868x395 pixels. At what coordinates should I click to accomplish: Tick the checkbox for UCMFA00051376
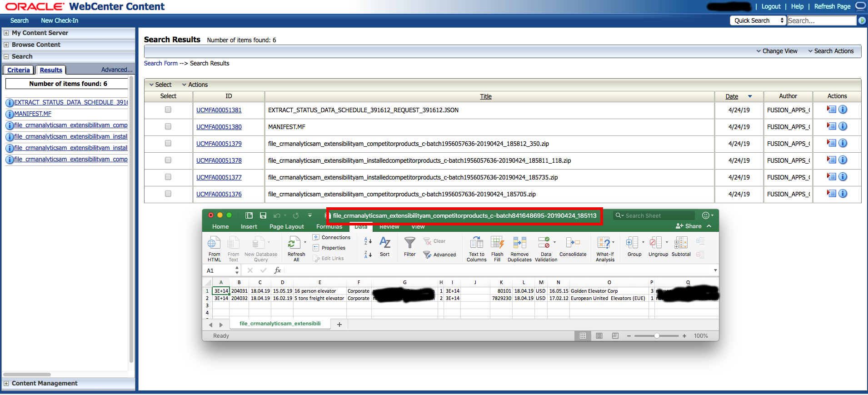(168, 194)
